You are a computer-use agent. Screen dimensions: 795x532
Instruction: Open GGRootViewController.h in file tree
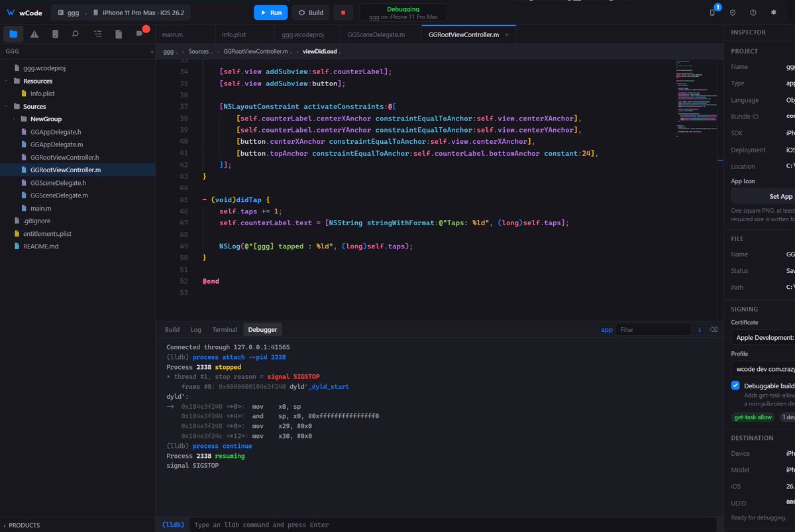pos(64,158)
